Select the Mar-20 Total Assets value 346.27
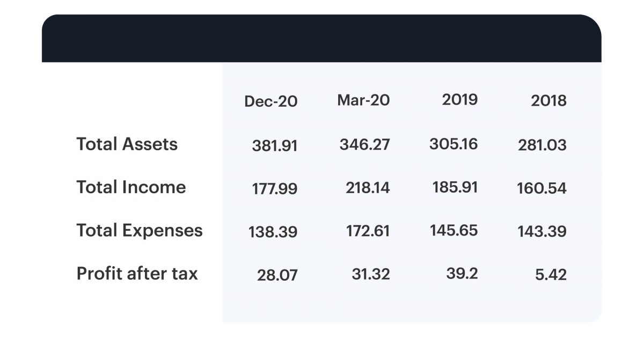 click(x=364, y=144)
